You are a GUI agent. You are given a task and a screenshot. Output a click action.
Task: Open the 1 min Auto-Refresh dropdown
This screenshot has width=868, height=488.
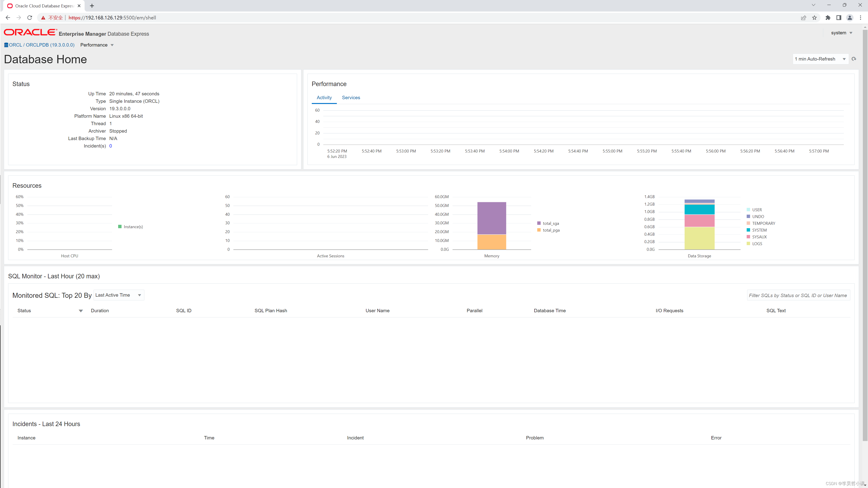tap(820, 59)
